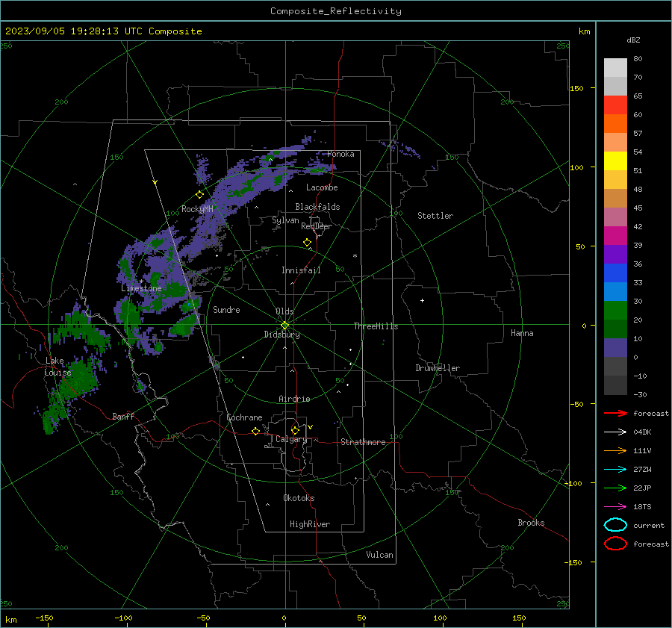Click the Sundre label
The image size is (672, 628).
pyautogui.click(x=226, y=309)
